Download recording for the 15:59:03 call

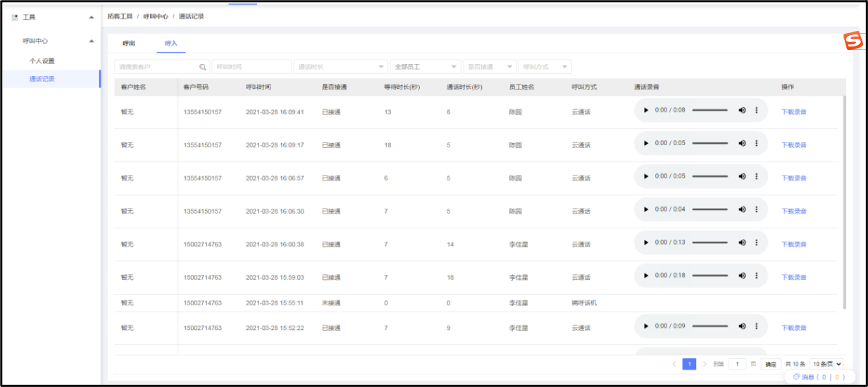point(794,277)
